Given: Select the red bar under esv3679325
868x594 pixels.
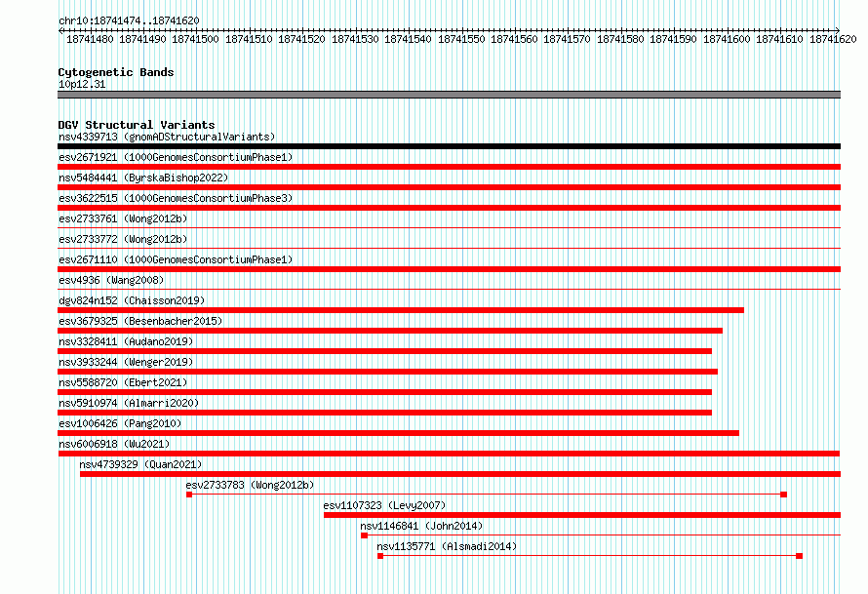Looking at the screenshot, I should point(390,331).
